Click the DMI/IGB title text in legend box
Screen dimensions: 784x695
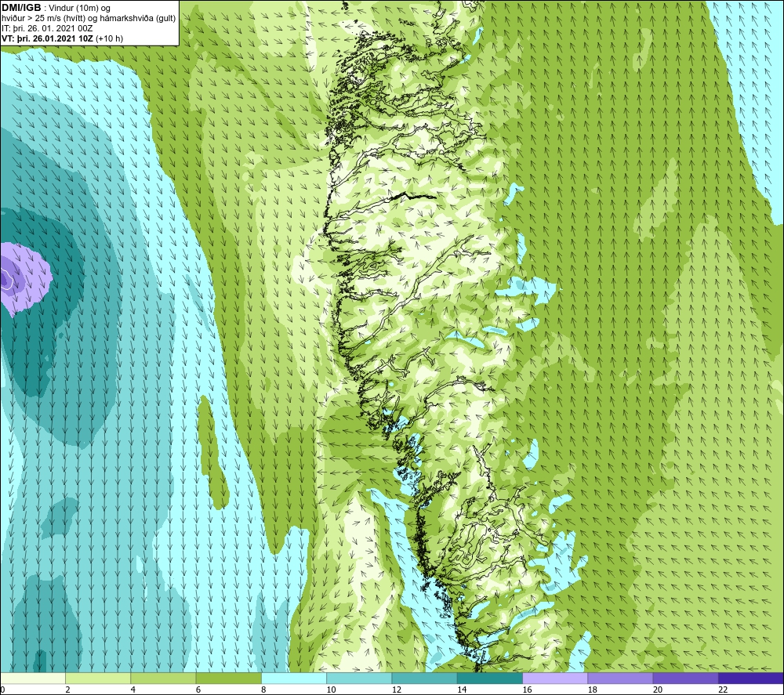[21, 8]
